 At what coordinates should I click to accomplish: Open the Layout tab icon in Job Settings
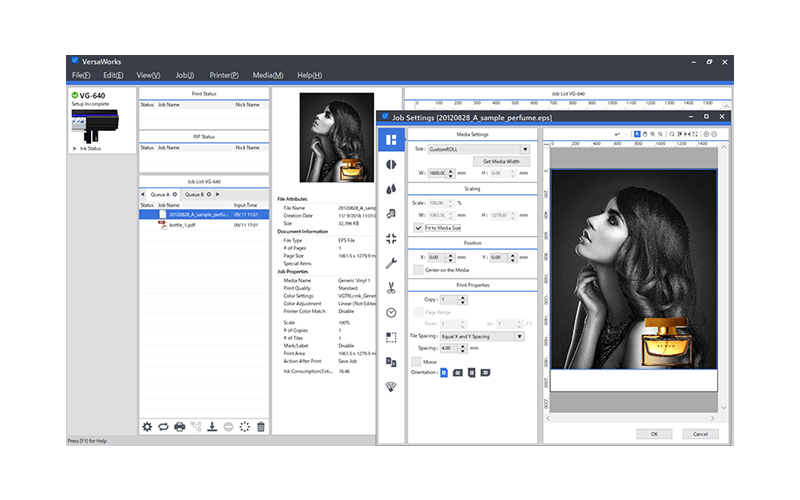[x=391, y=140]
